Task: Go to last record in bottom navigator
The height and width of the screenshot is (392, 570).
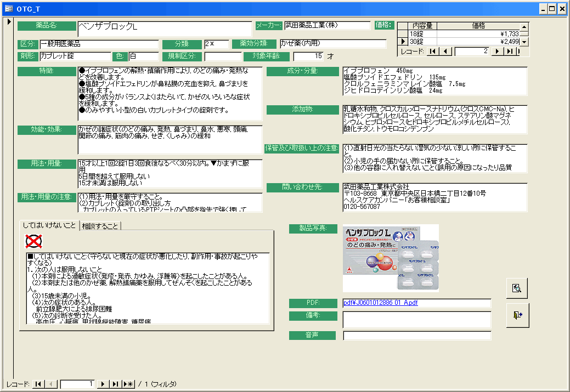Action: [115, 384]
